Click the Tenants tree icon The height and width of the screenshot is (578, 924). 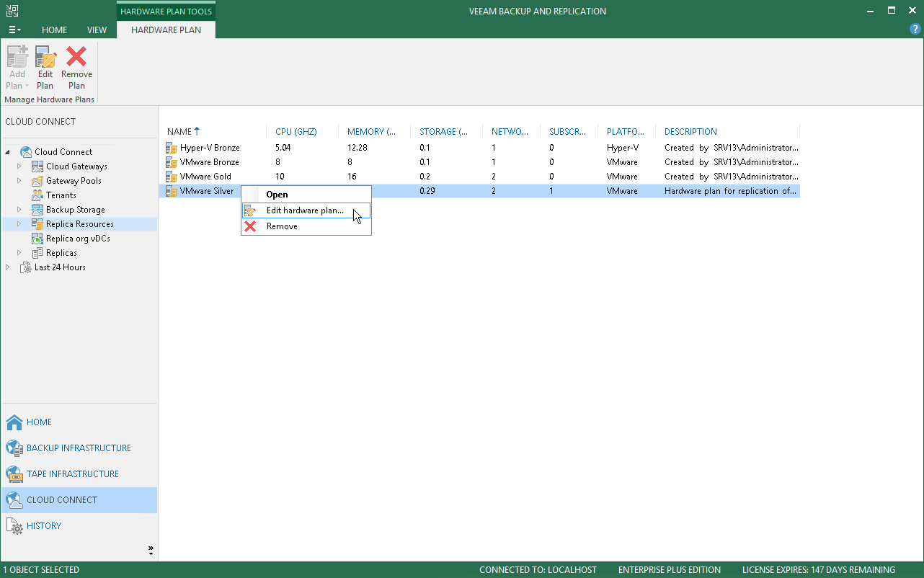click(x=37, y=195)
